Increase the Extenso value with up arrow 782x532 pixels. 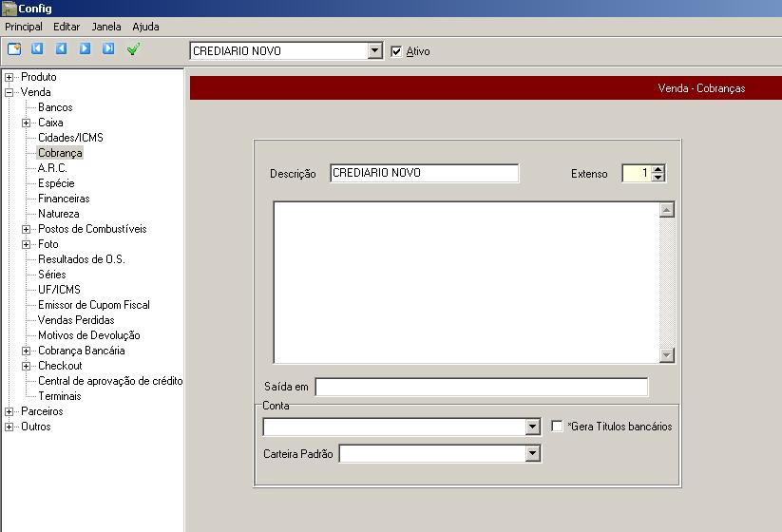658,169
